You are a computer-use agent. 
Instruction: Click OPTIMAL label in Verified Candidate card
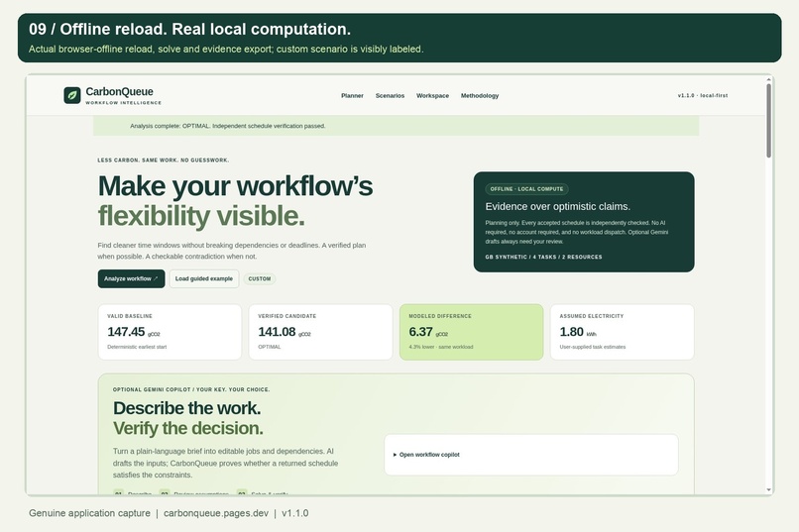tap(269, 347)
